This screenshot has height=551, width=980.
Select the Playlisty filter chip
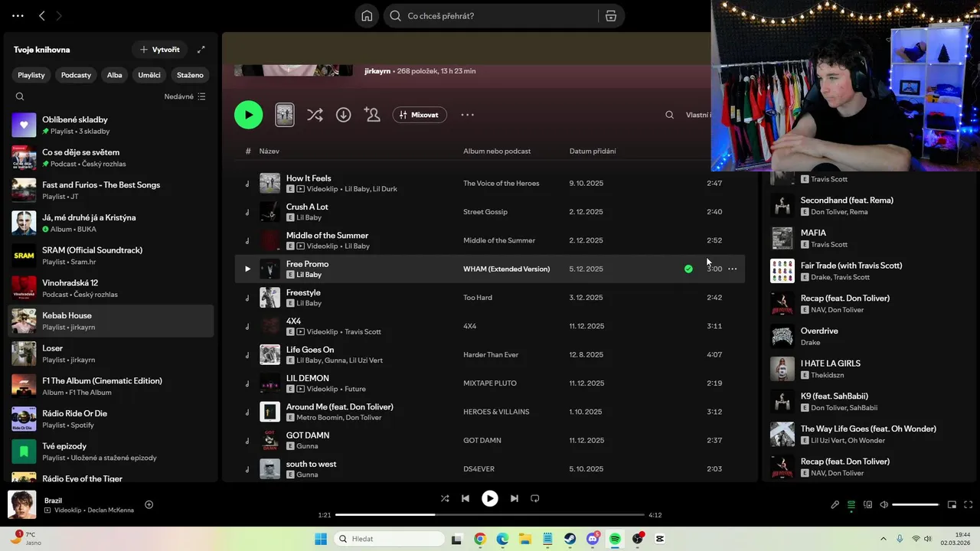click(x=31, y=75)
